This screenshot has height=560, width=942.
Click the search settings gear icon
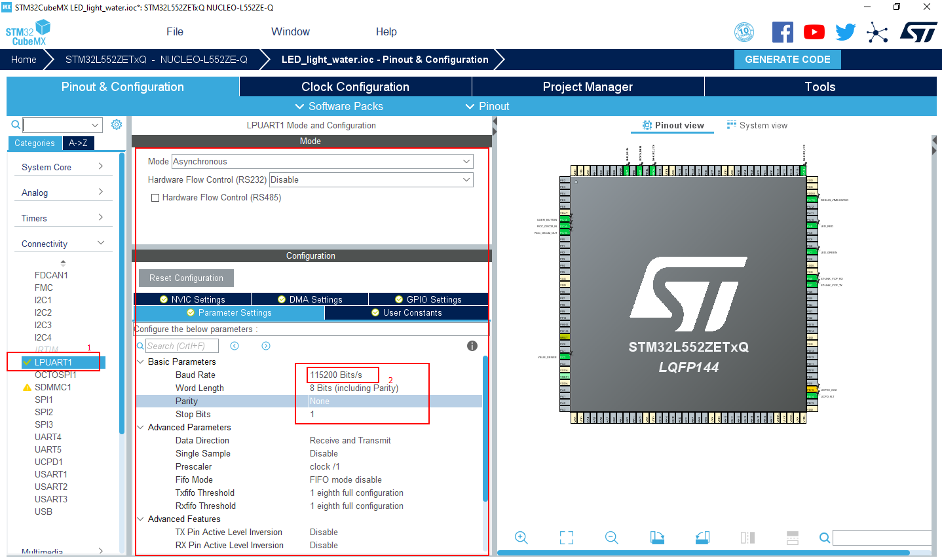tap(116, 124)
